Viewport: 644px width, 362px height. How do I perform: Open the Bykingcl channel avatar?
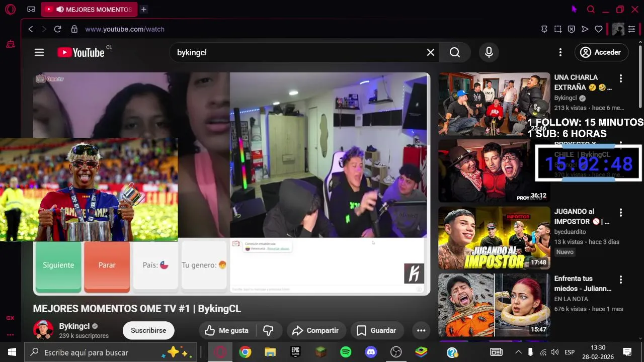click(43, 330)
